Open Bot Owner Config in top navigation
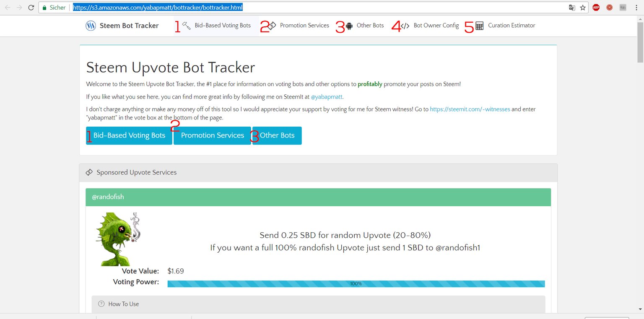This screenshot has height=319, width=644. coord(436,26)
